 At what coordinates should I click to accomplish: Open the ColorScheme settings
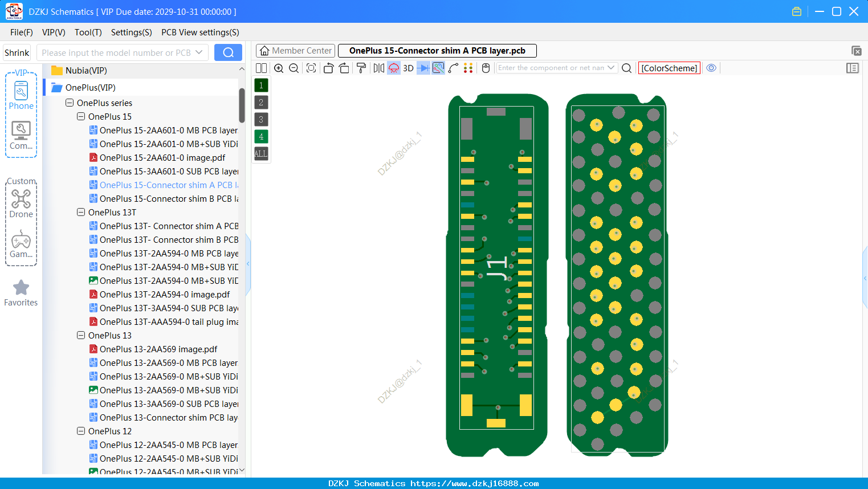tap(669, 68)
